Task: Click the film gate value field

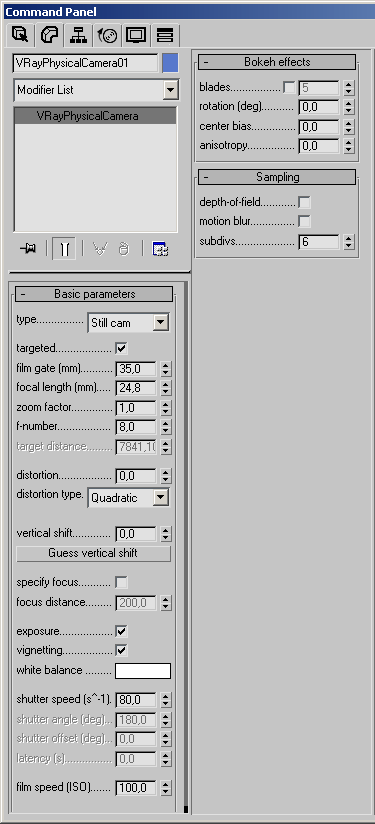Action: pyautogui.click(x=136, y=369)
